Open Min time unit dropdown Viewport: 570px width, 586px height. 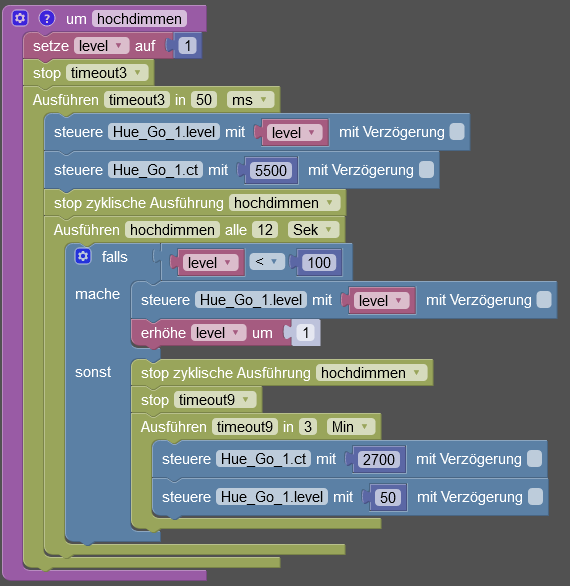(351, 427)
